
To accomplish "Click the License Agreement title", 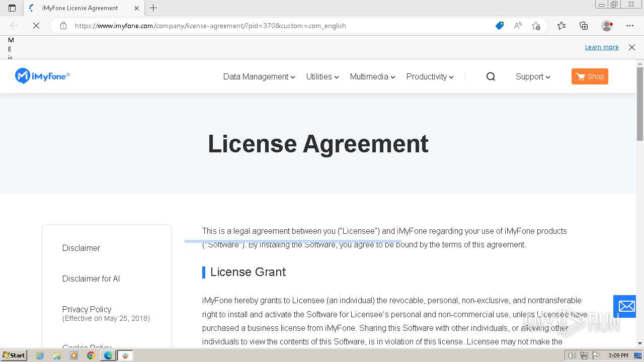I will click(318, 144).
